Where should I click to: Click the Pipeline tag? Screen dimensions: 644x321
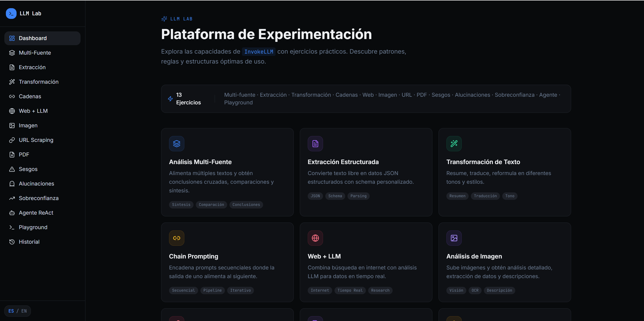click(213, 290)
